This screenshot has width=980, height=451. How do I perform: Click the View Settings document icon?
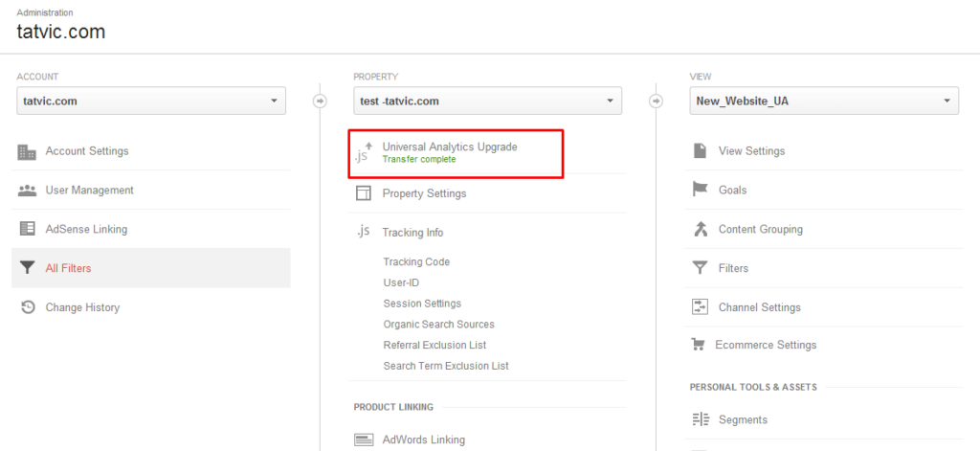pos(700,150)
